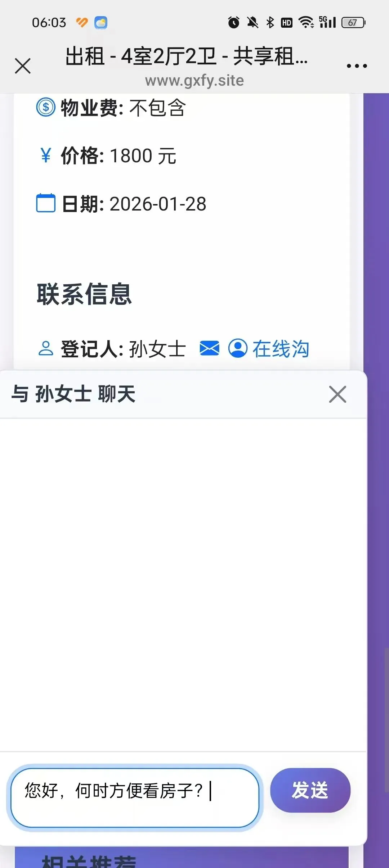Tap the blue user avatar chat icon

pyautogui.click(x=238, y=348)
